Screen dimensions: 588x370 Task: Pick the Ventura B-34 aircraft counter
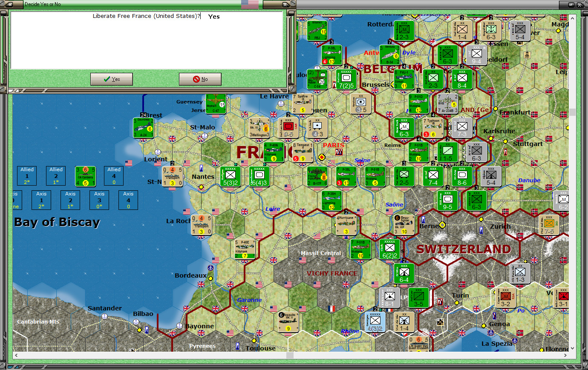[x=389, y=55]
